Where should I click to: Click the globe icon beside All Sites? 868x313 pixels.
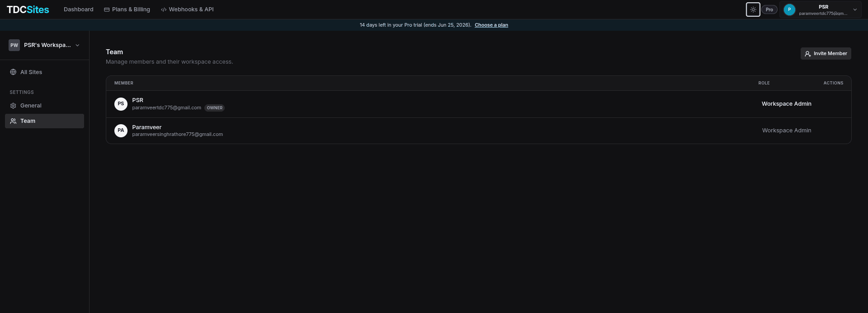click(13, 72)
